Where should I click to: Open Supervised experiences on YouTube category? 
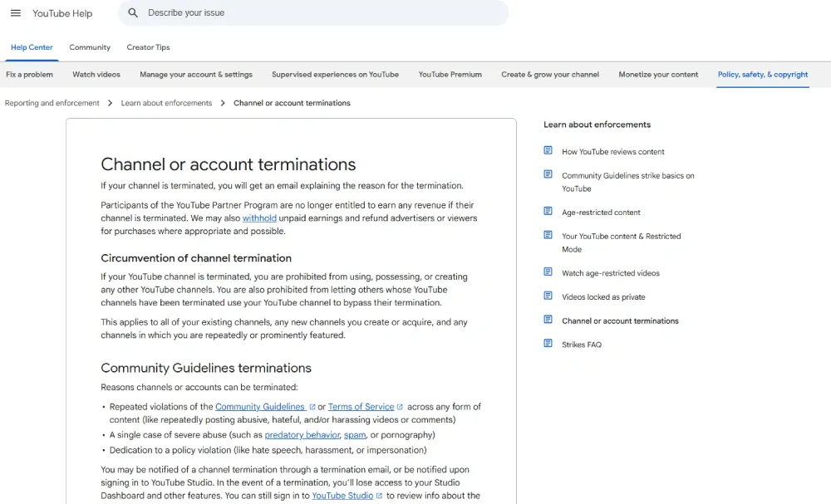(x=336, y=75)
